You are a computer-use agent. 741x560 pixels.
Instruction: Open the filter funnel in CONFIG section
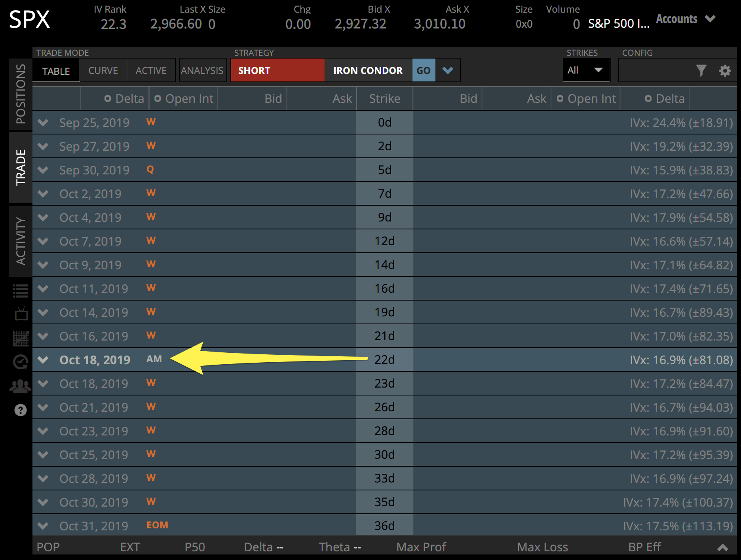coord(702,70)
